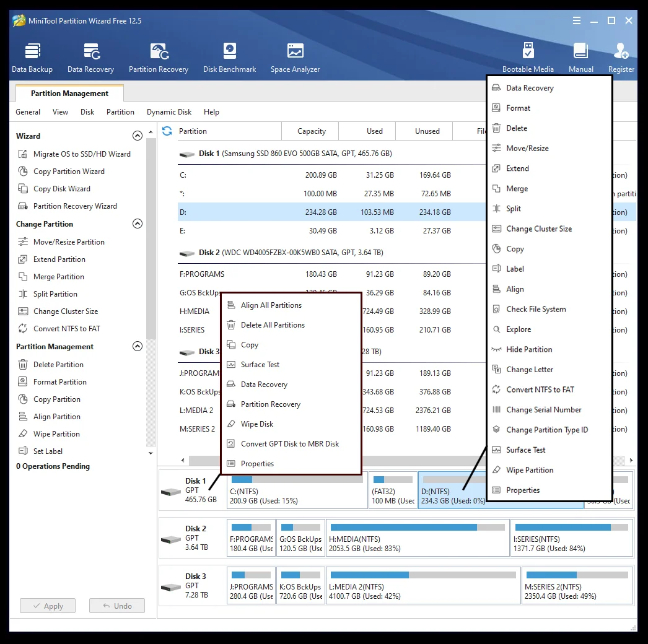Choose Format in partition context menu
The image size is (648, 644).
pyautogui.click(x=549, y=108)
